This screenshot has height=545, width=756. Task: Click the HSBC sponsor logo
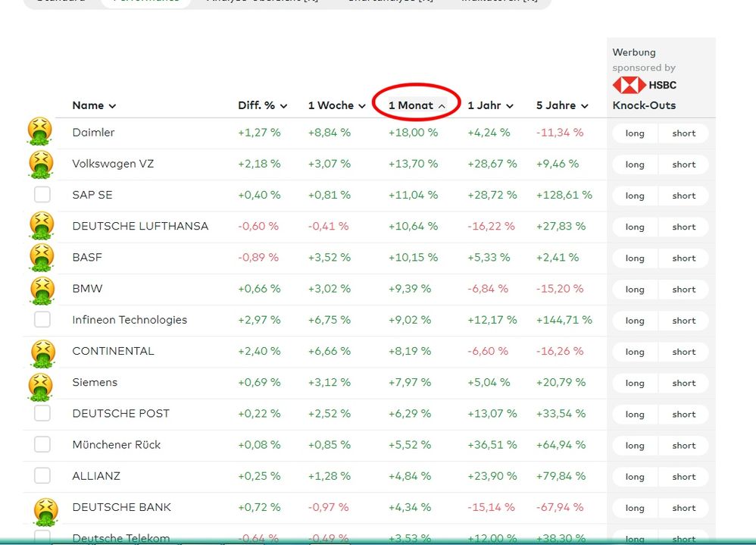(x=644, y=85)
